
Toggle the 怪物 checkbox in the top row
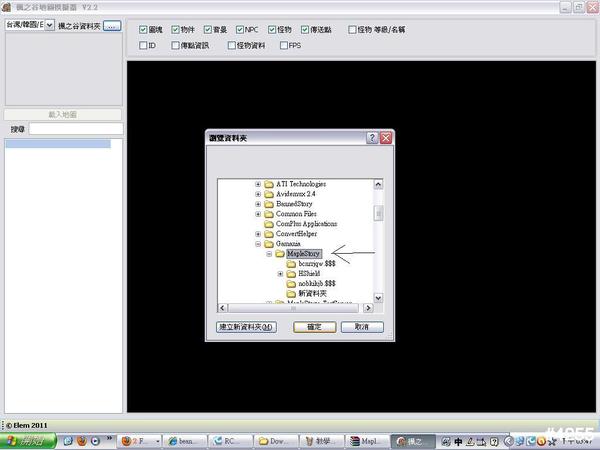click(272, 29)
